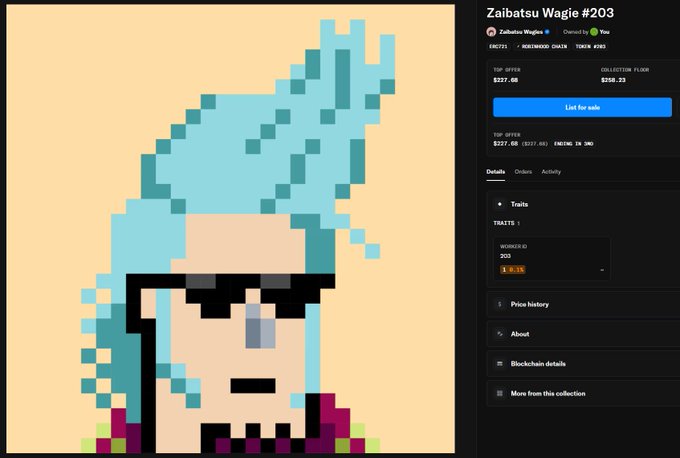680x458 pixels.
Task: Click the About section icon
Action: click(500, 334)
